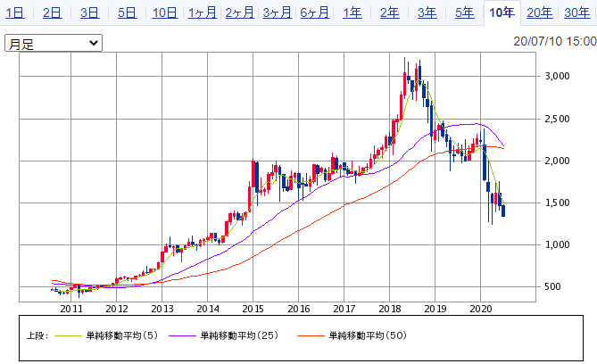Click the purple 単純移動平均(25) legend line
Viewport: 597px width, 364px height.
tap(182, 335)
